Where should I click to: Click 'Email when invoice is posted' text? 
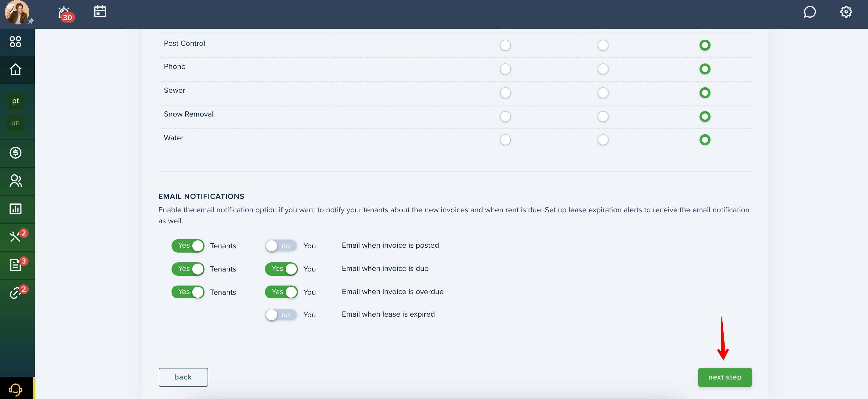point(390,245)
